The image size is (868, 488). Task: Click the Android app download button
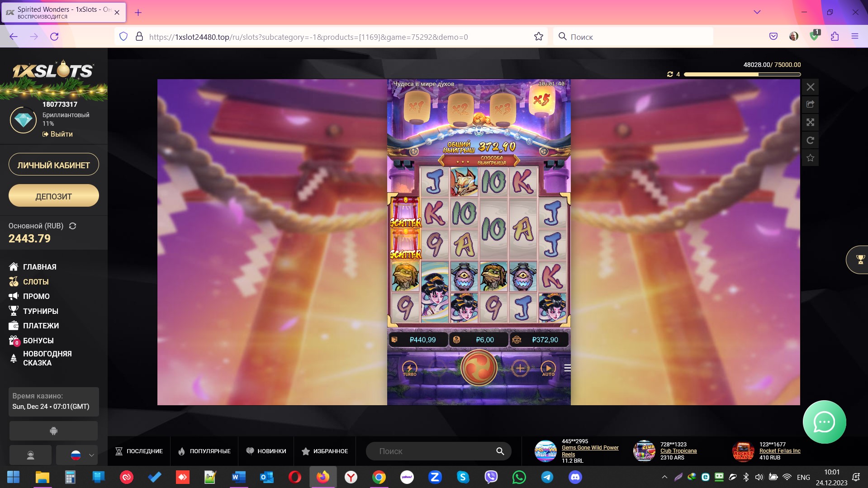[x=53, y=431]
